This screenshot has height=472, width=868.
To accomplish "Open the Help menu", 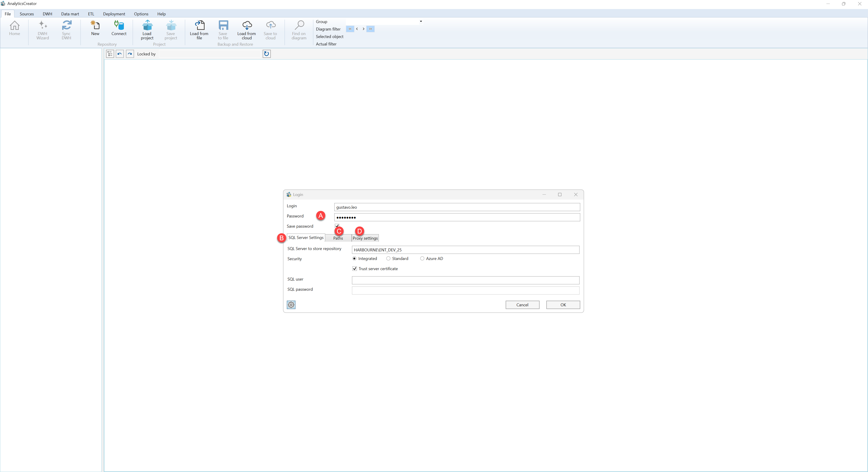I will click(161, 14).
